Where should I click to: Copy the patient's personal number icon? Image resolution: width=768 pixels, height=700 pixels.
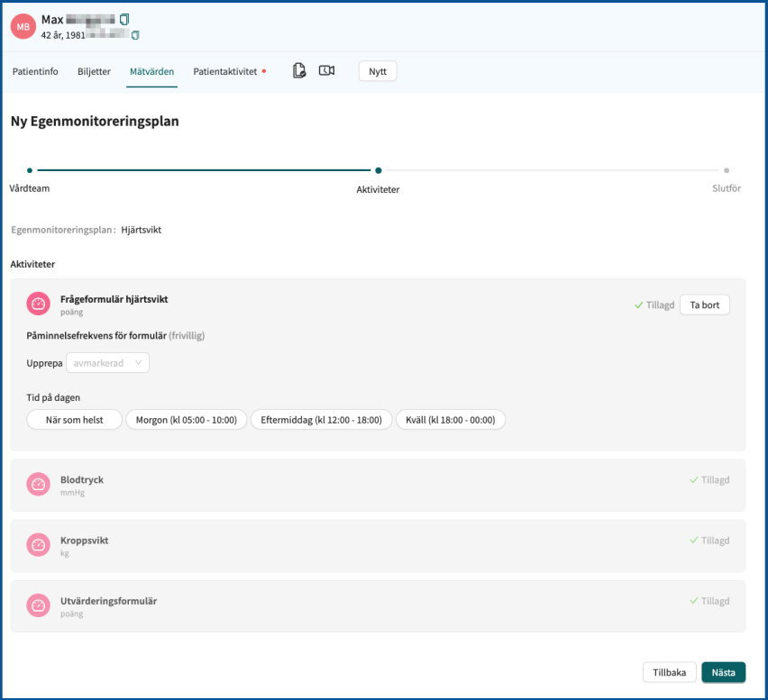click(135, 35)
